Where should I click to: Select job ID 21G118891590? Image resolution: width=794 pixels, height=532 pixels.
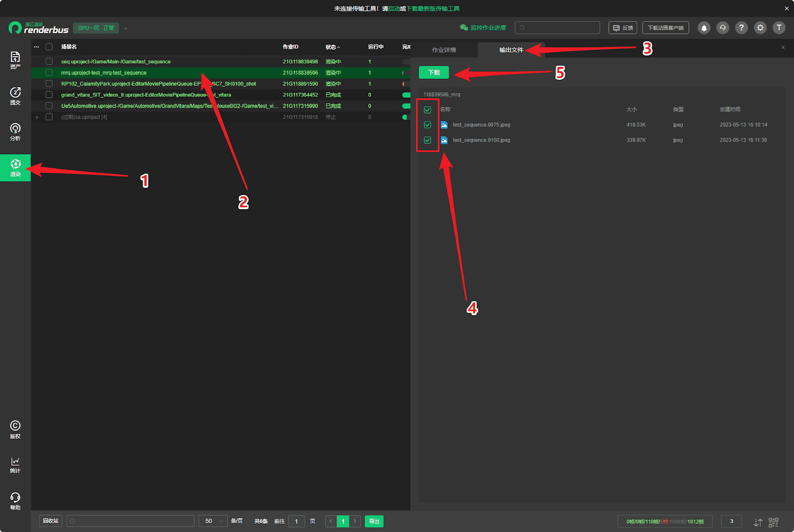pos(300,84)
